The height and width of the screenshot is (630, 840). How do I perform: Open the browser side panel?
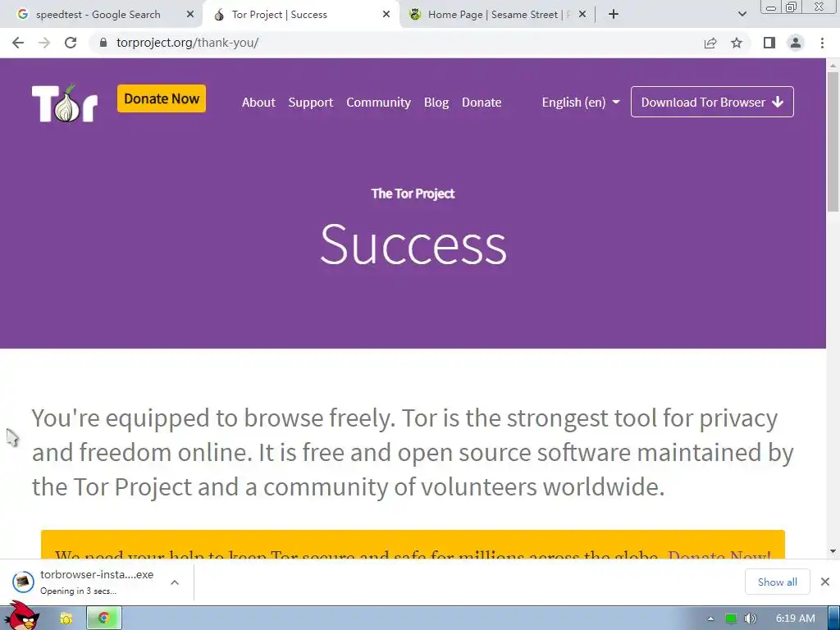click(x=769, y=43)
